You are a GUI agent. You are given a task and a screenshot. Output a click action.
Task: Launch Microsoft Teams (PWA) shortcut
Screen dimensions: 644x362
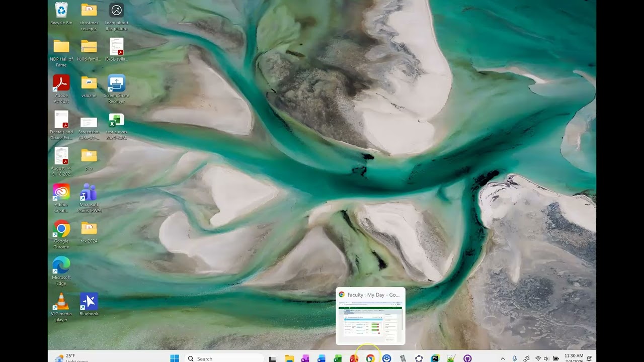click(x=89, y=198)
